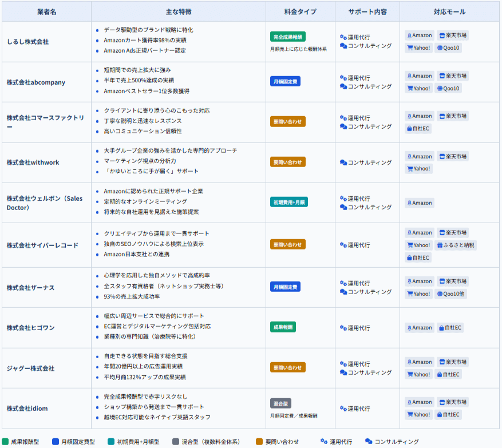The width and height of the screenshot is (502, 448).
Task: Click the 業者名 column header
Action: point(46,12)
